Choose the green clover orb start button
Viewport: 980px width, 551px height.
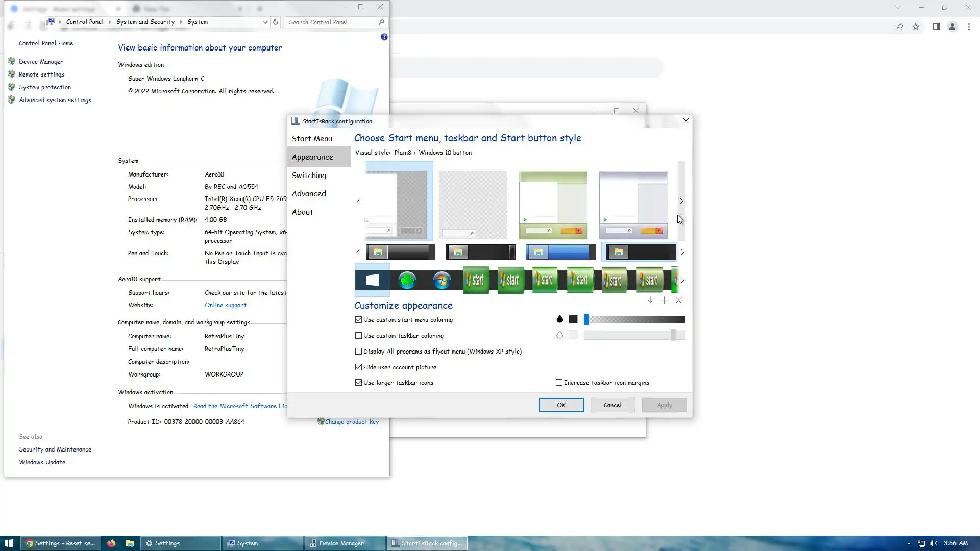(x=407, y=280)
